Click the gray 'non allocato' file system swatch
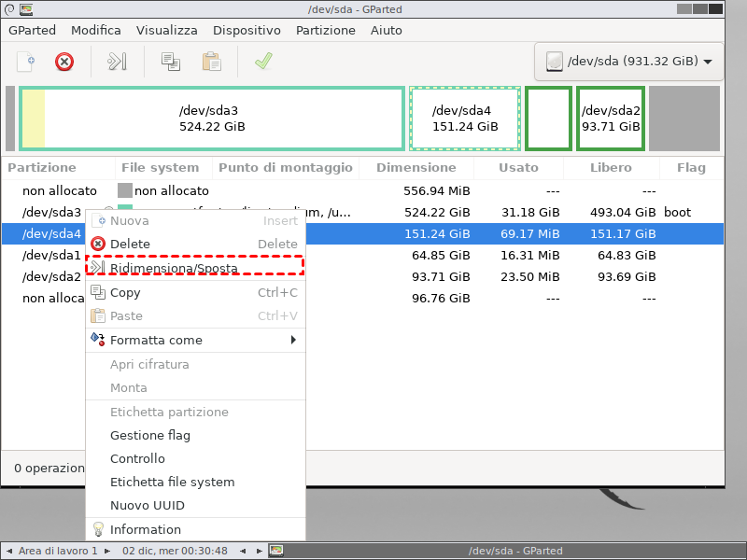 tap(125, 190)
